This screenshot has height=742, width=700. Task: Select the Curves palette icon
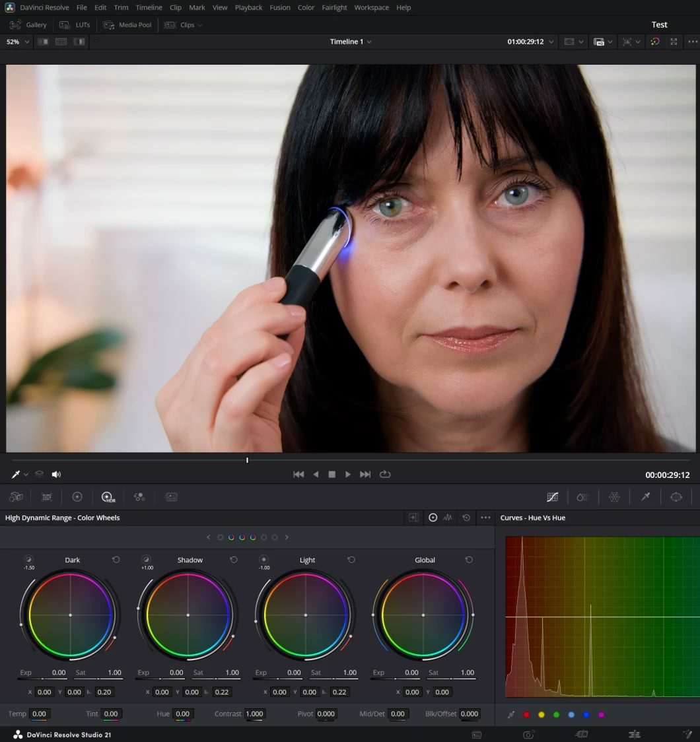point(552,497)
